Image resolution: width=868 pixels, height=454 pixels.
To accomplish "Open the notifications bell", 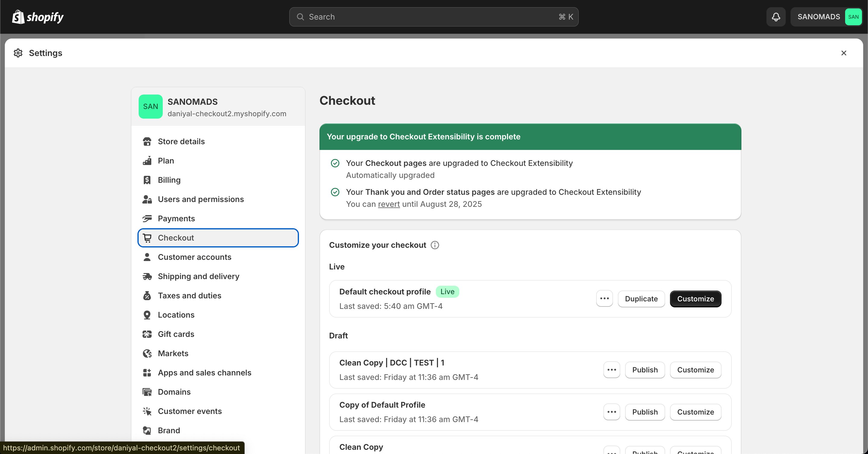I will pos(776,17).
